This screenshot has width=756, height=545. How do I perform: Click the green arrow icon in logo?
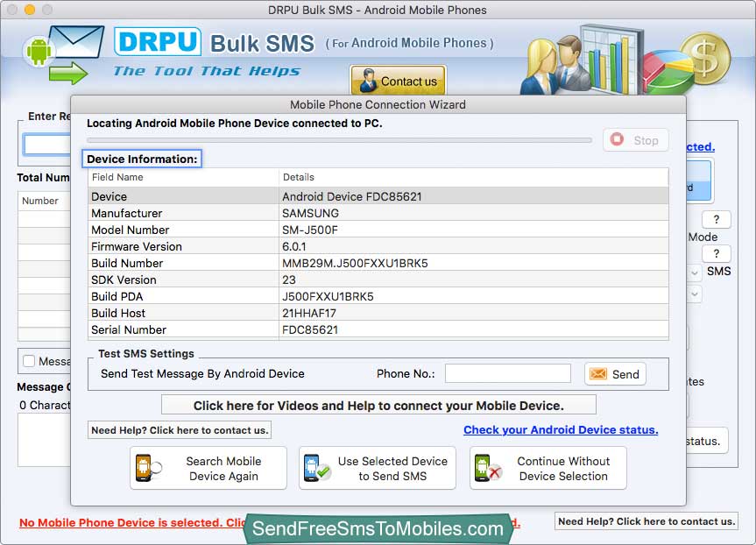click(x=68, y=73)
